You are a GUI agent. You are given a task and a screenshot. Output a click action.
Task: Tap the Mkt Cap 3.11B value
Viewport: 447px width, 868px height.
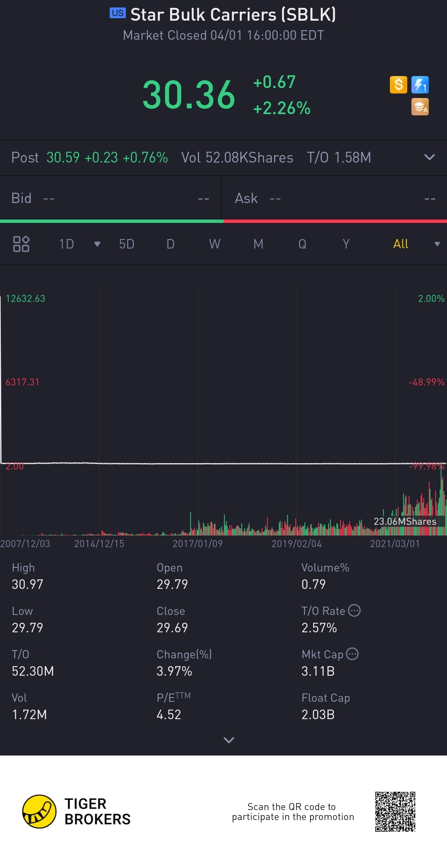click(x=318, y=671)
